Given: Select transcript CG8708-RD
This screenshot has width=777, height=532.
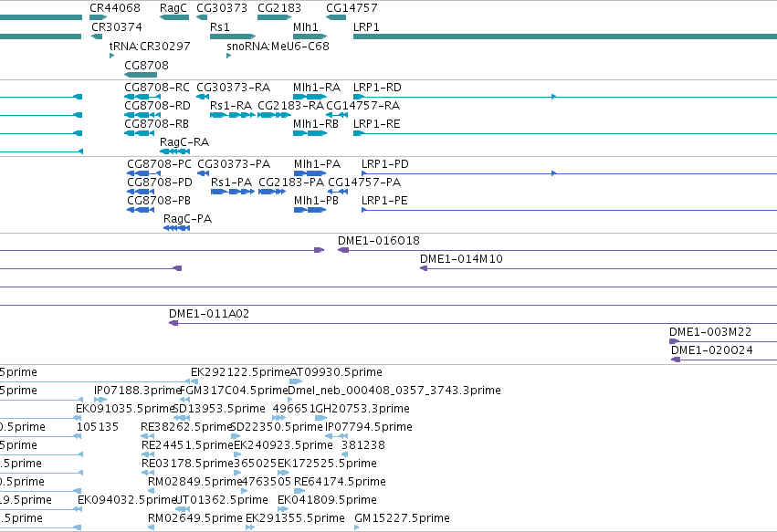Looking at the screenshot, I should tap(158, 106).
